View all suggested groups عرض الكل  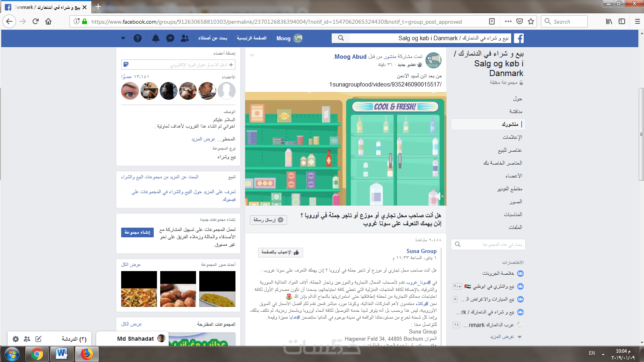click(132, 324)
